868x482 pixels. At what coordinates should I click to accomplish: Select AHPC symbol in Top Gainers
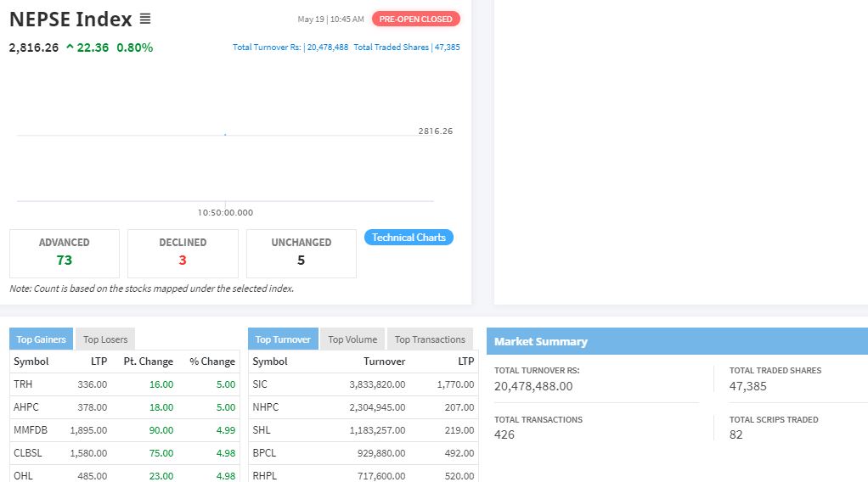(26, 406)
